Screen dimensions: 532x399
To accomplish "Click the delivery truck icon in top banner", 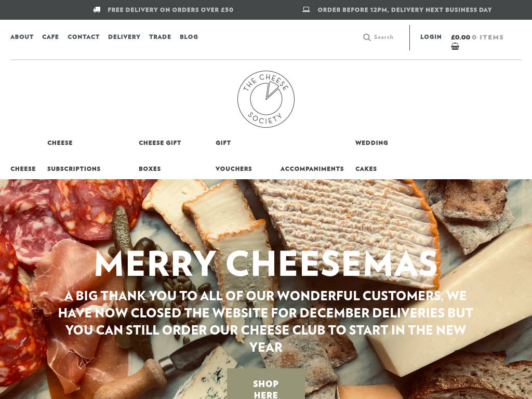I will pos(97,10).
